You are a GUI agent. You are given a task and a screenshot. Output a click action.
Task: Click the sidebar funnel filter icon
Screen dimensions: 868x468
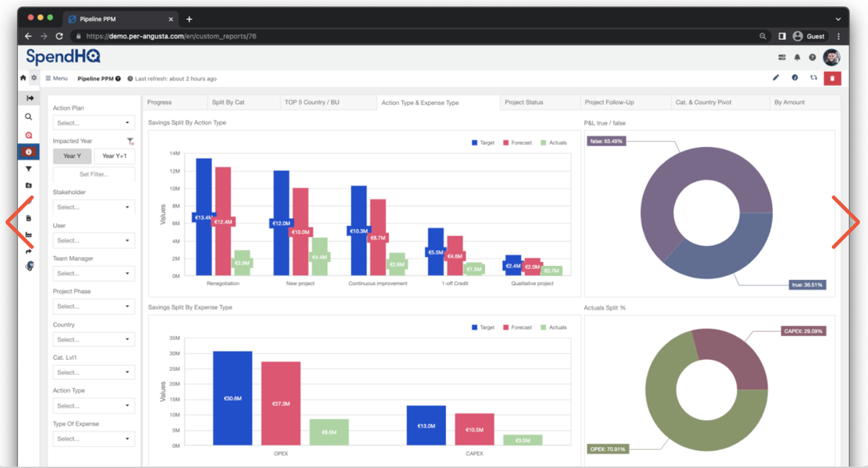tap(29, 169)
